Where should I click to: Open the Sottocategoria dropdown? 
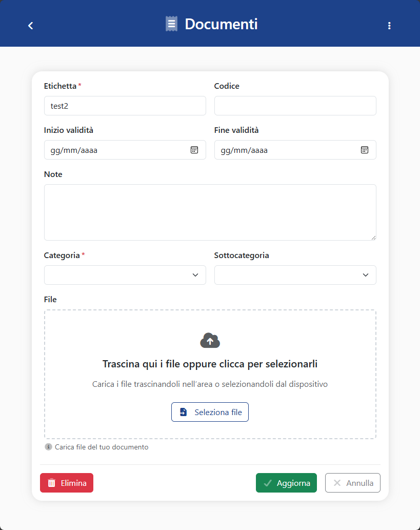[295, 275]
